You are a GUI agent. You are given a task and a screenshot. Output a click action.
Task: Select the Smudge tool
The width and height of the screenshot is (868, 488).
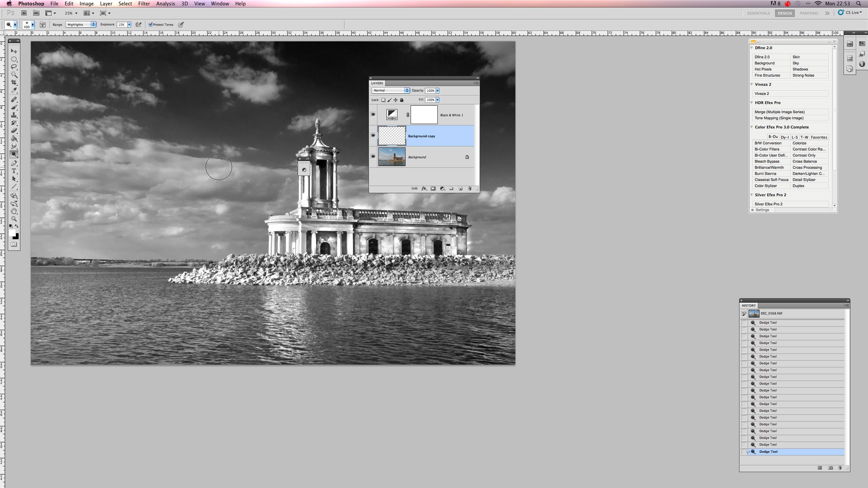pos(14,146)
